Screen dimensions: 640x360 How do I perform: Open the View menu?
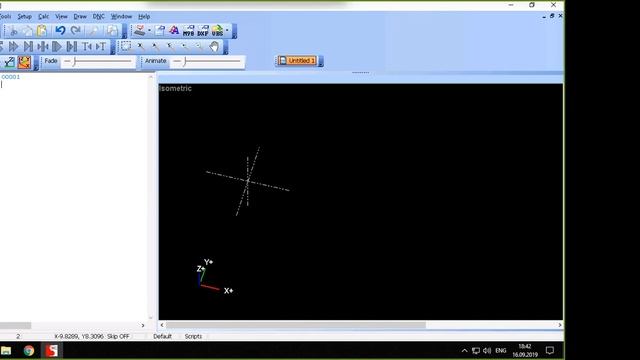click(61, 17)
